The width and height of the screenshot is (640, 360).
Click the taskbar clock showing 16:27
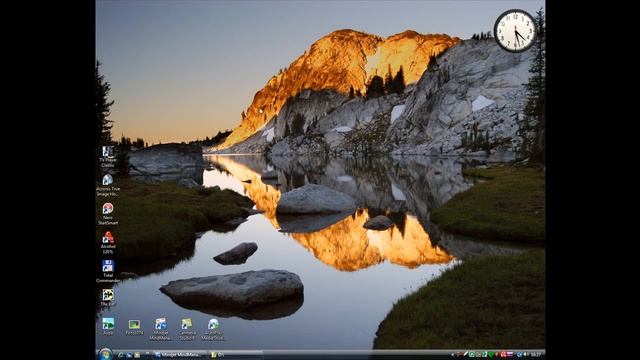coord(536,355)
